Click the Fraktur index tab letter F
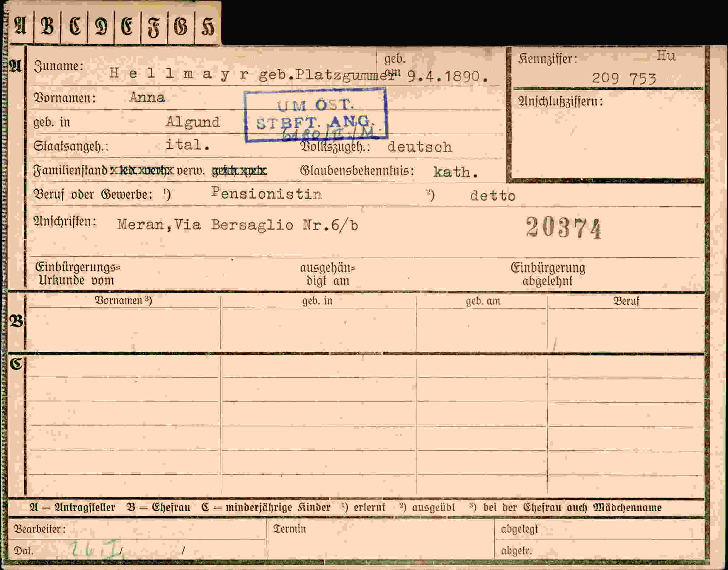Screen dimensions: 728x570 click(x=154, y=27)
